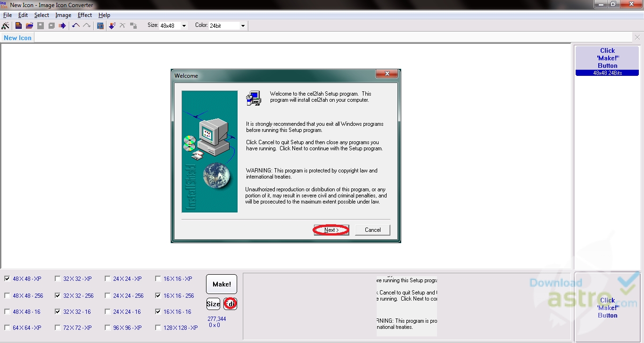Image resolution: width=644 pixels, height=343 pixels.
Task: Click the red downward capture arrow icon
Action: pyautogui.click(x=112, y=25)
